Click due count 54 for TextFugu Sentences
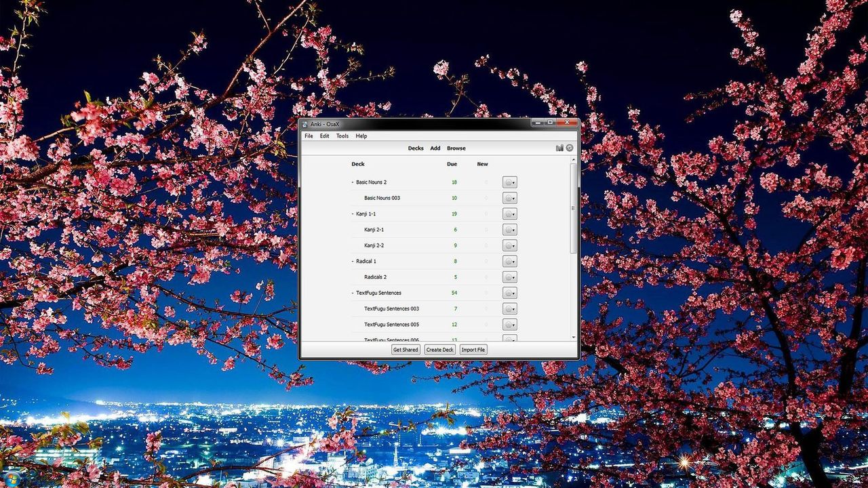 tap(454, 293)
